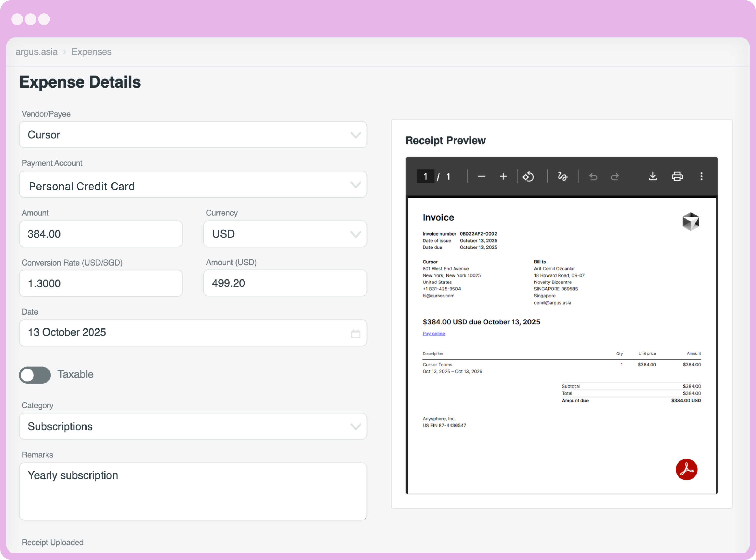This screenshot has width=756, height=560.
Task: Open the PDF viewer's more options menu
Action: [x=701, y=176]
